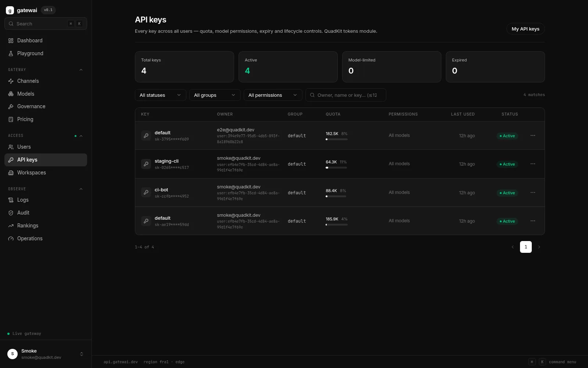Click the quota bar for 64.3K key

click(x=336, y=168)
